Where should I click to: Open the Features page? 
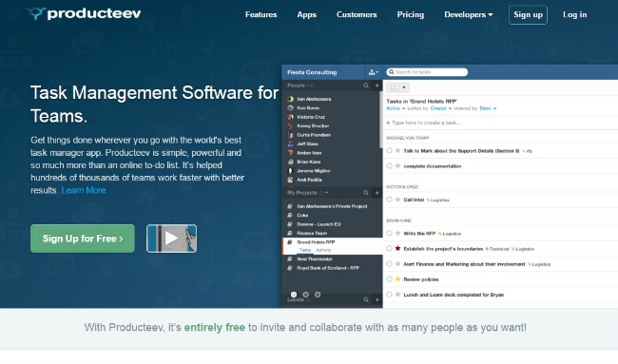point(261,14)
